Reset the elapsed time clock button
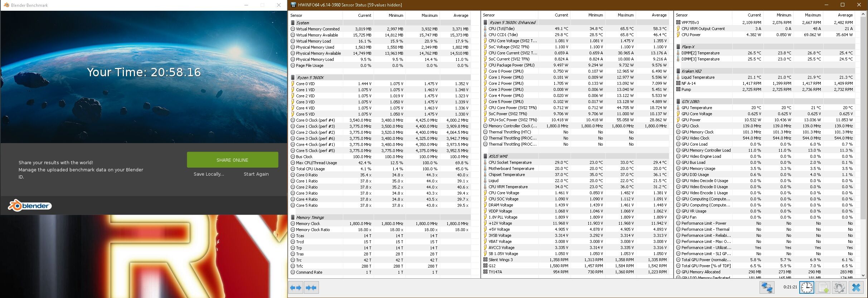This screenshot has width=868, height=298. point(807,288)
